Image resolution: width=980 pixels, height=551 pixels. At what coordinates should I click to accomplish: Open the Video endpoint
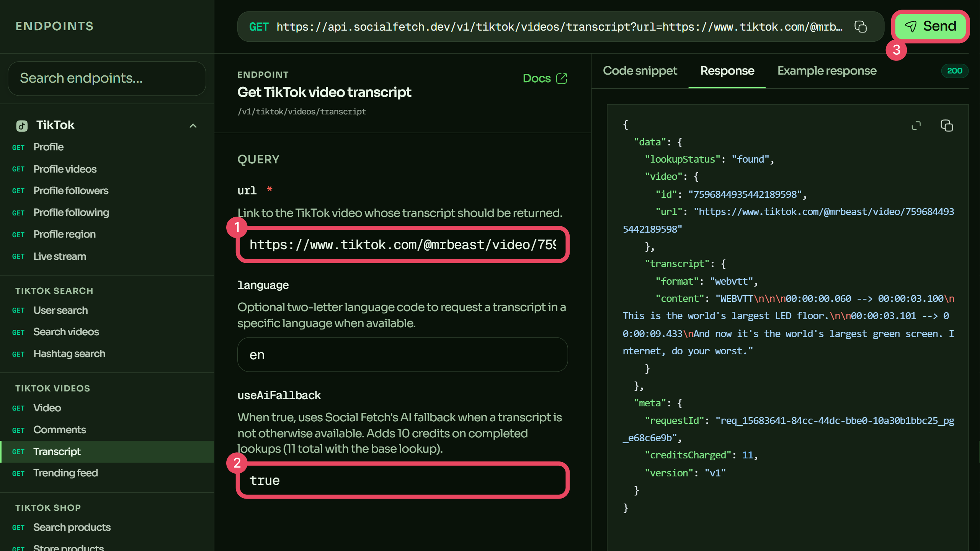pyautogui.click(x=107, y=408)
